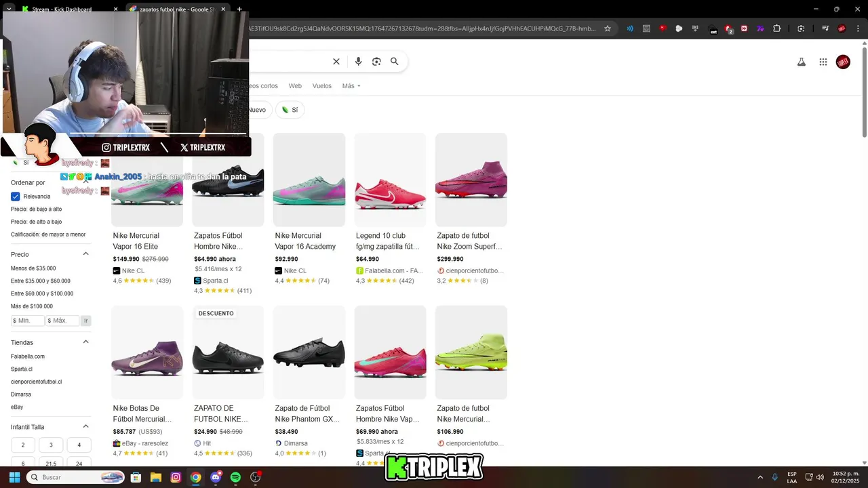Click the blue sound-wave extension icon
The width and height of the screenshot is (868, 488).
click(x=630, y=28)
